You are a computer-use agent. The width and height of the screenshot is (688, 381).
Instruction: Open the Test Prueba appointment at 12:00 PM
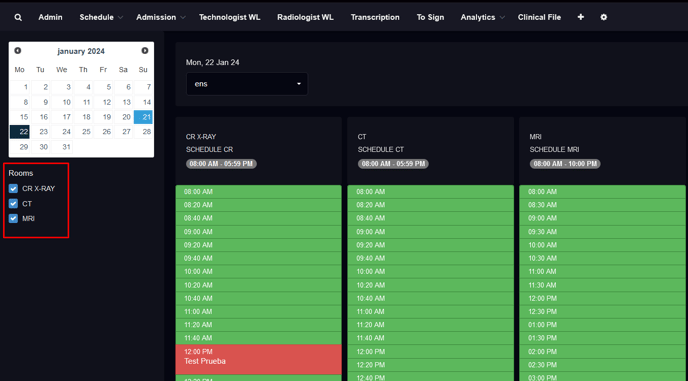(258, 359)
